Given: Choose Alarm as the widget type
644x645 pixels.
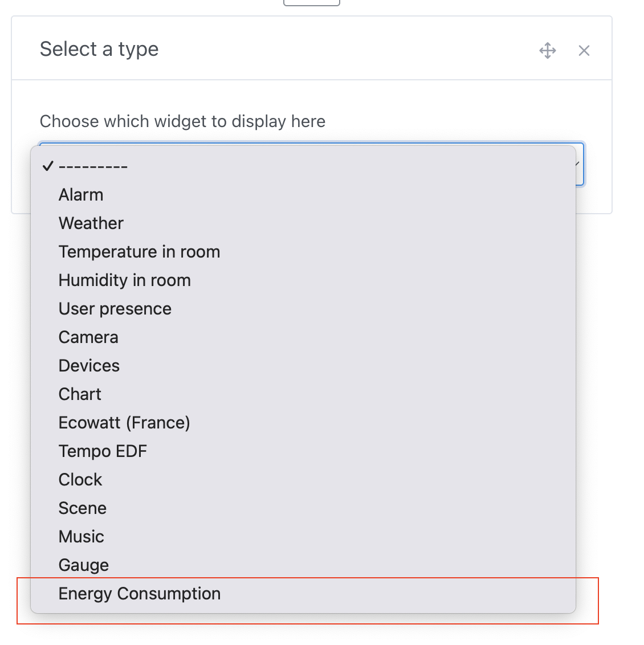Looking at the screenshot, I should pos(80,194).
